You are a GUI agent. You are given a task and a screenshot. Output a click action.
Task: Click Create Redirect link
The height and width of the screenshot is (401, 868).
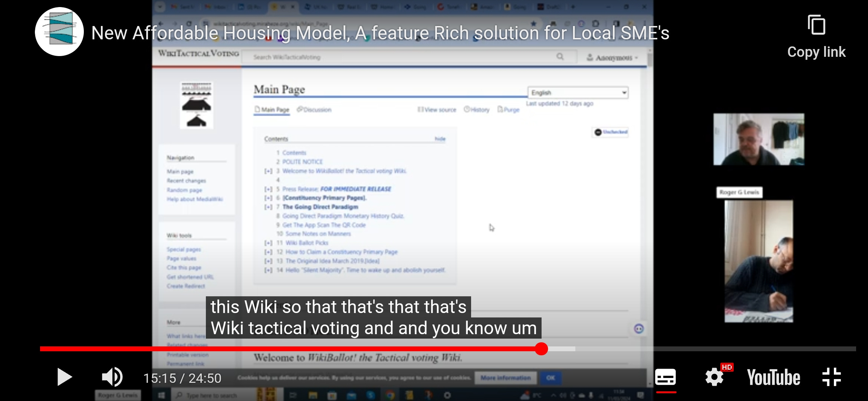coord(186,286)
